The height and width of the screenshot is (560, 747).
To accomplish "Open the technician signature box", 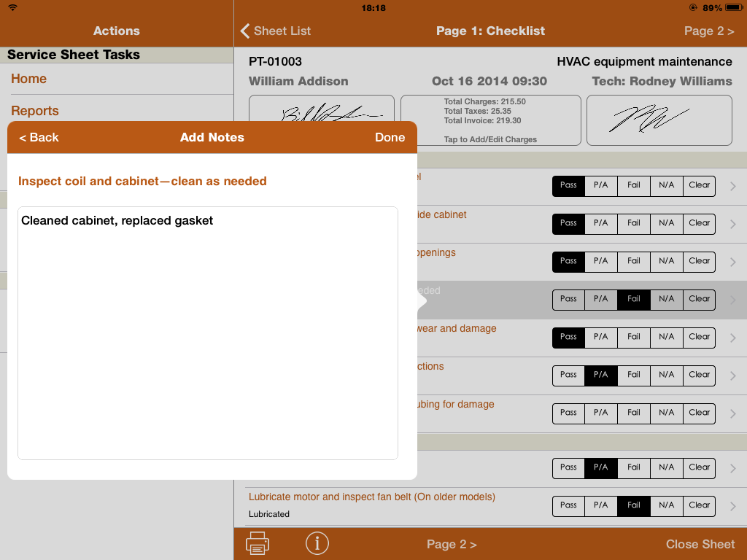I will (659, 120).
